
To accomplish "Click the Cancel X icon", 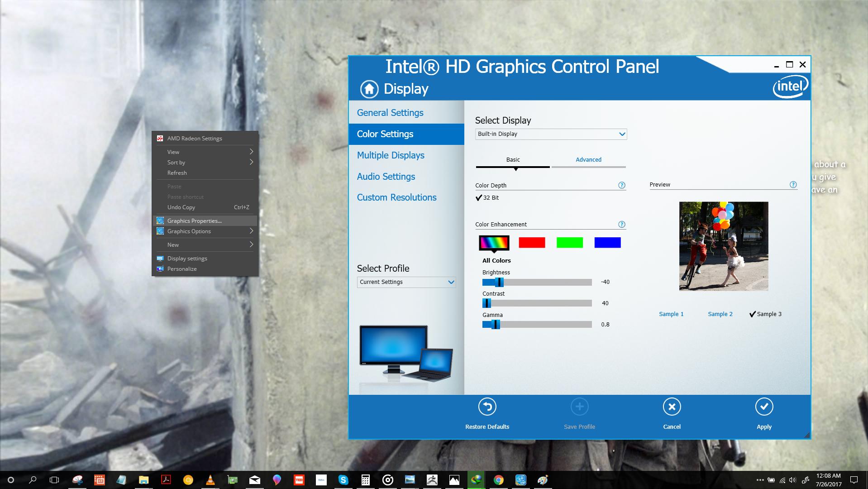I will [672, 407].
